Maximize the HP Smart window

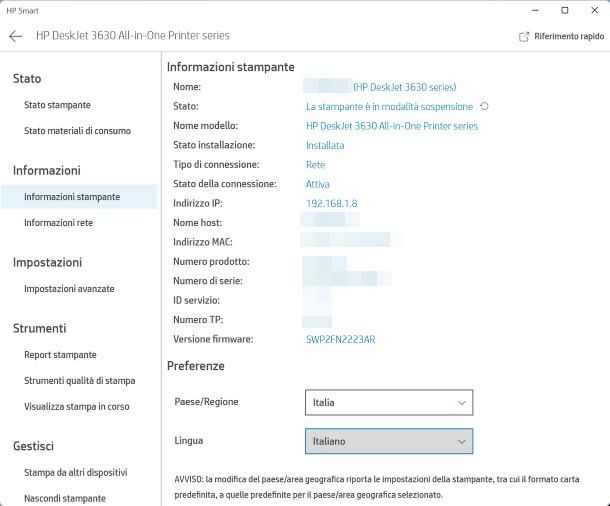click(565, 11)
